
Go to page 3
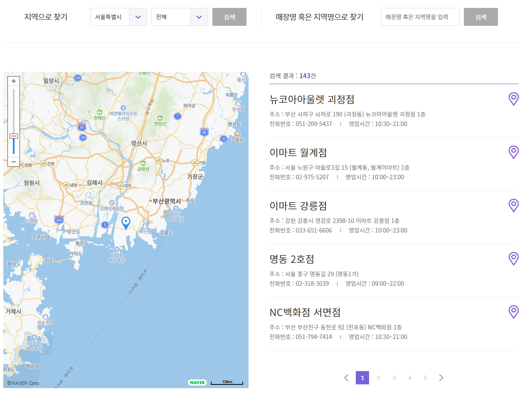[x=394, y=378]
